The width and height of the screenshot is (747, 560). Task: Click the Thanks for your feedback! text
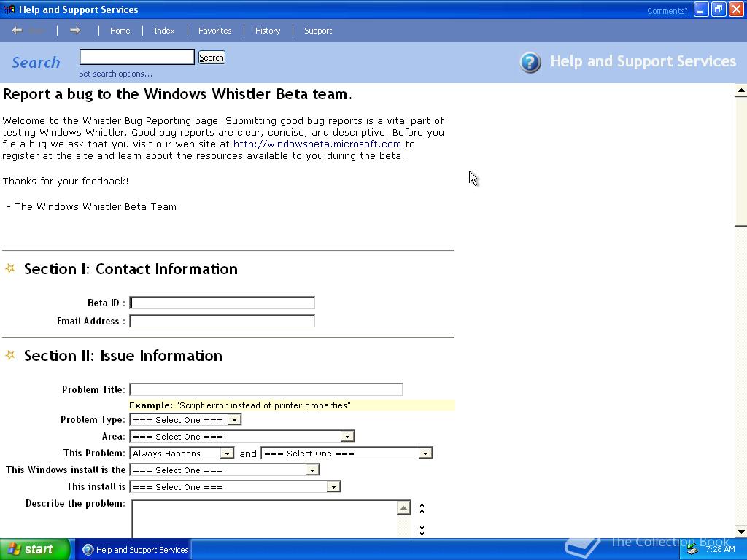click(x=66, y=182)
